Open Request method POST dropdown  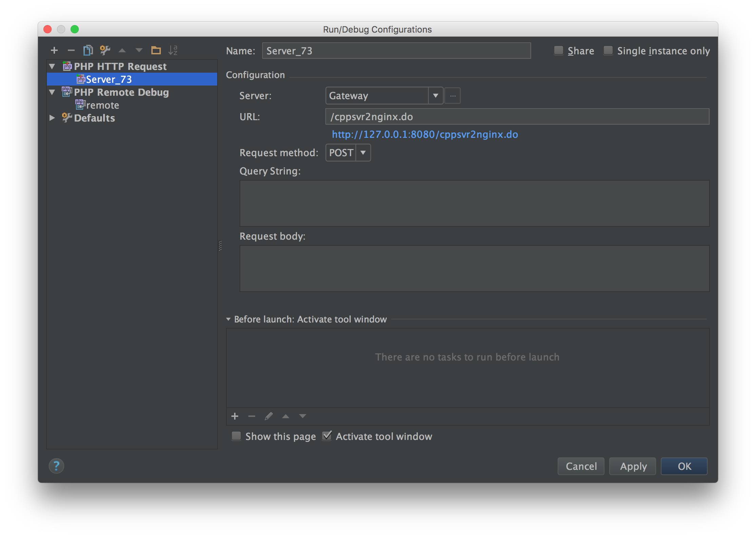[363, 153]
